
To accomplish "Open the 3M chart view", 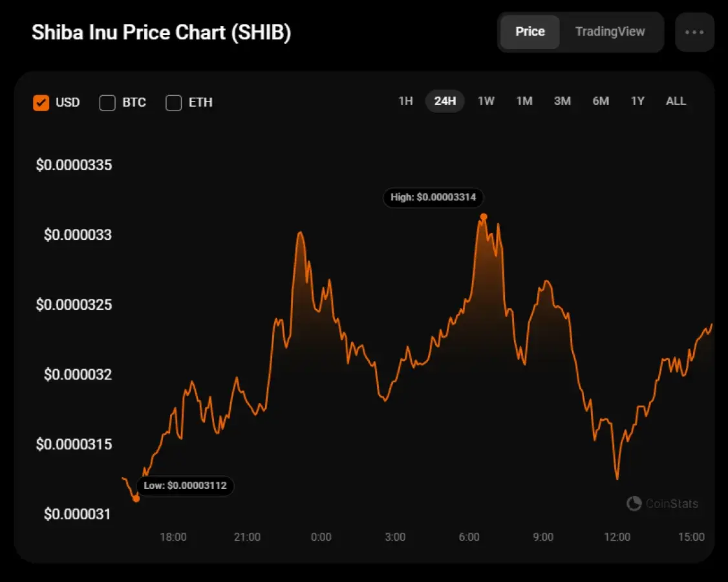I will click(562, 101).
